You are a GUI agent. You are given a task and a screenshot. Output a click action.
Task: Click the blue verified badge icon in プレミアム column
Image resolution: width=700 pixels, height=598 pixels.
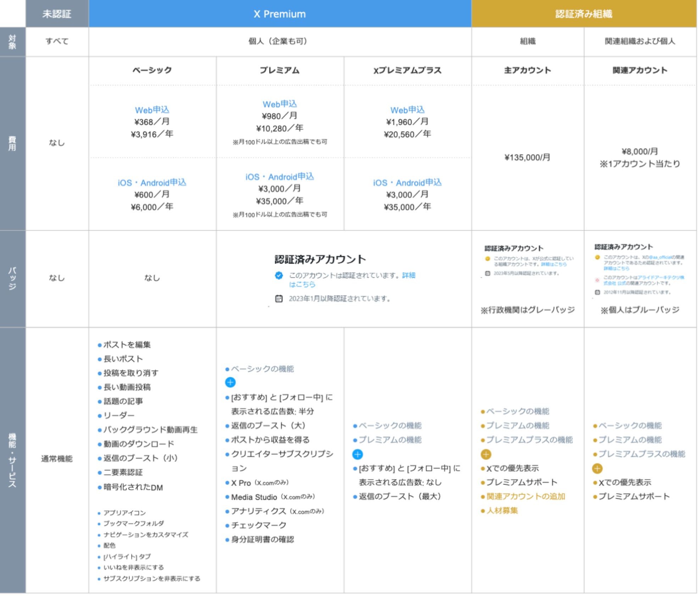[x=279, y=275]
